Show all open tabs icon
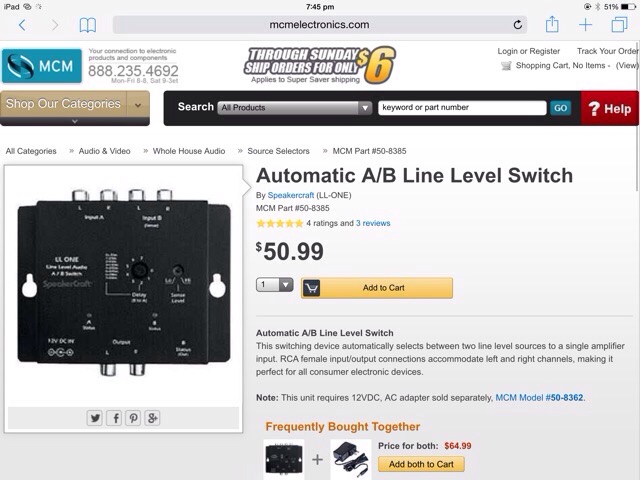The height and width of the screenshot is (480, 640). [619, 24]
